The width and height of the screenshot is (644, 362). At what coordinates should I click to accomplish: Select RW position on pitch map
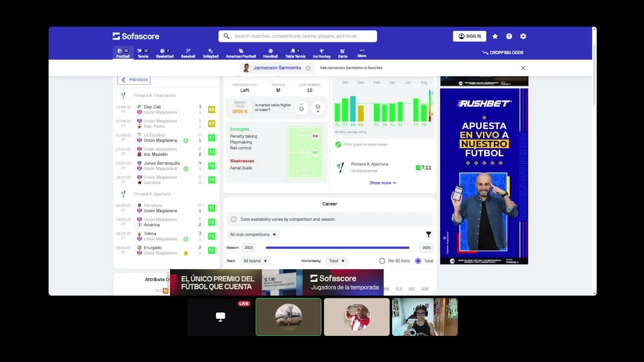[315, 136]
